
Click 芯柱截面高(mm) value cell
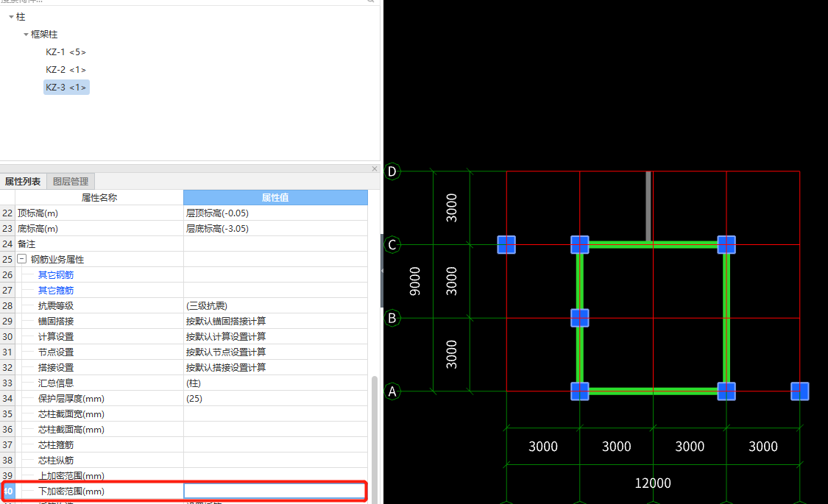pos(275,430)
